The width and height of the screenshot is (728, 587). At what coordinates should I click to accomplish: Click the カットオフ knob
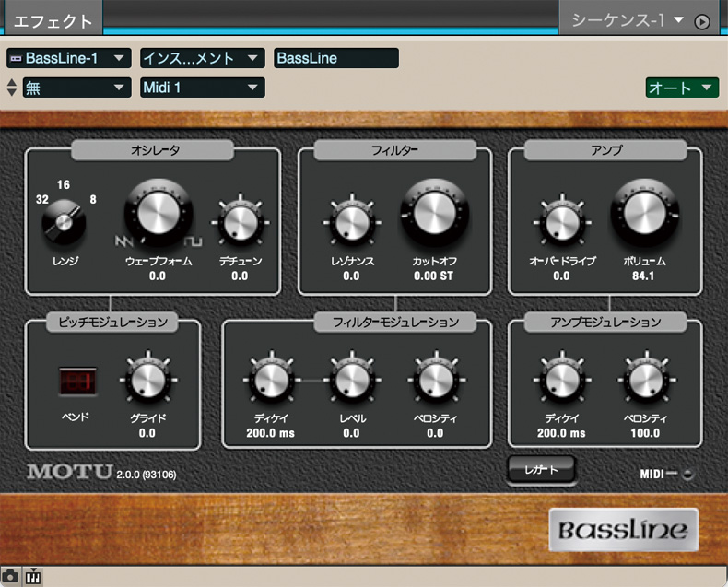point(435,213)
